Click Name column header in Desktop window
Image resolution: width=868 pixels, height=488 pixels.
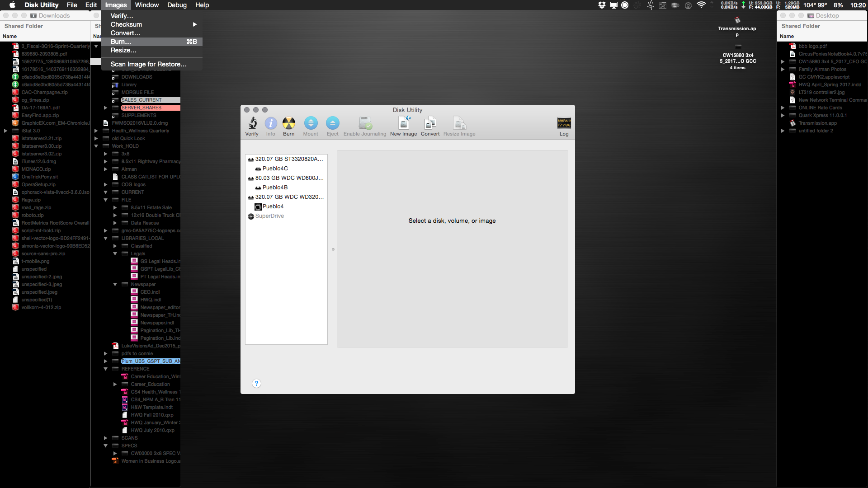pyautogui.click(x=822, y=36)
